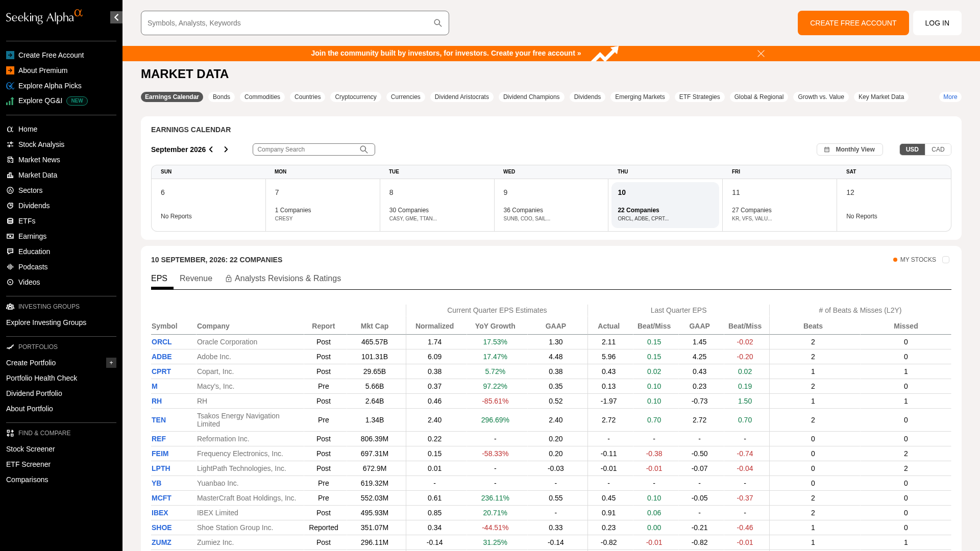Switch to the Revenue tab
The image size is (980, 551).
tap(196, 279)
